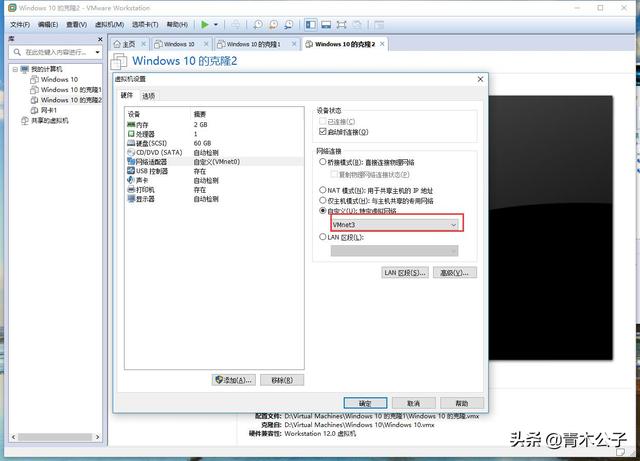The image size is (640, 461).
Task: Click the console view icon at toolbar end
Action: [x=379, y=25]
